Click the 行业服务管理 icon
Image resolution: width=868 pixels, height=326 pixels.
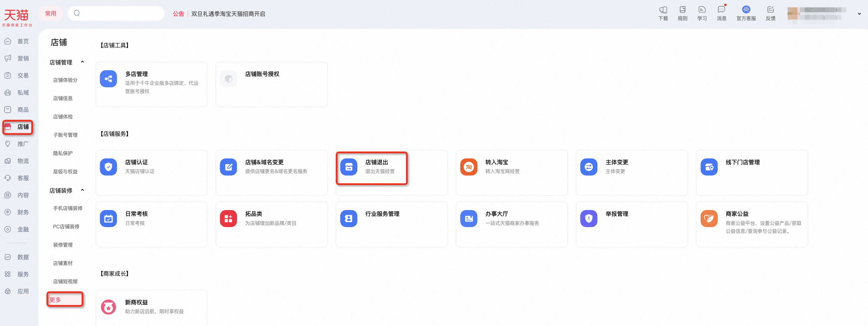pyautogui.click(x=349, y=219)
